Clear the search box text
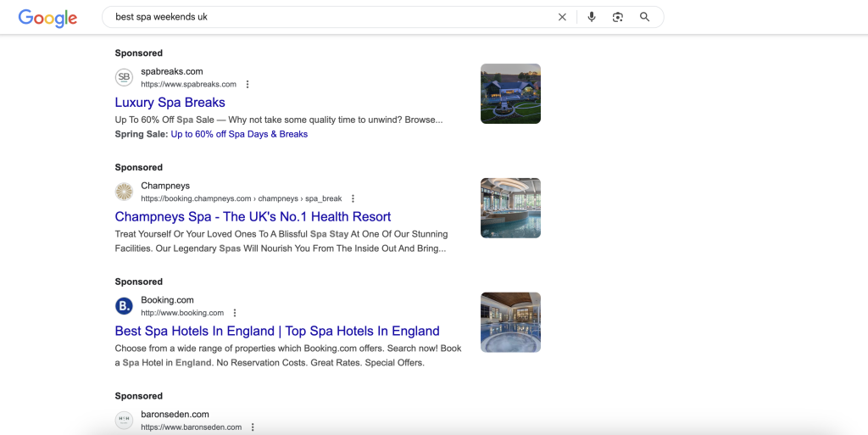This screenshot has height=435, width=868. [x=562, y=17]
